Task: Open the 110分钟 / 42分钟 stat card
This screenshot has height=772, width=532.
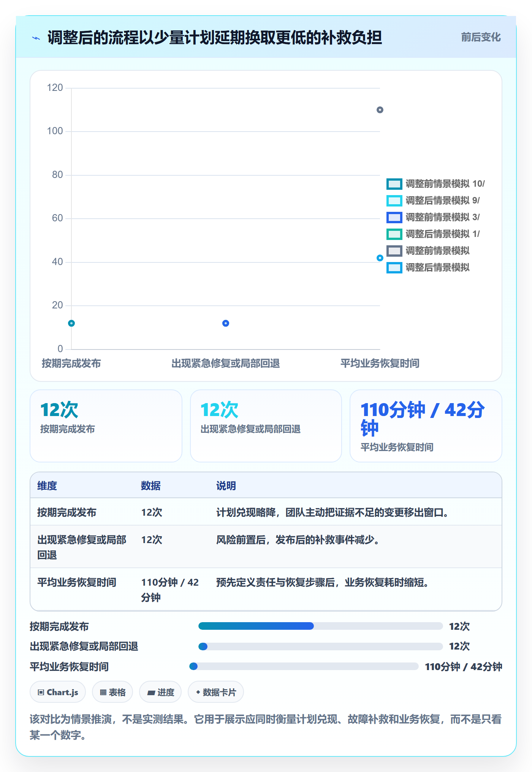Action: (426, 426)
